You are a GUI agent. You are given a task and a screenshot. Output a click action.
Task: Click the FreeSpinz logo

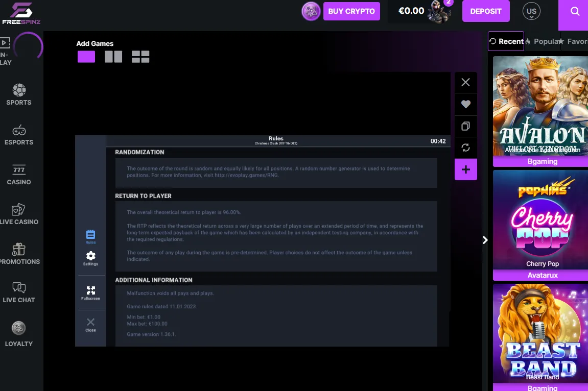click(21, 14)
